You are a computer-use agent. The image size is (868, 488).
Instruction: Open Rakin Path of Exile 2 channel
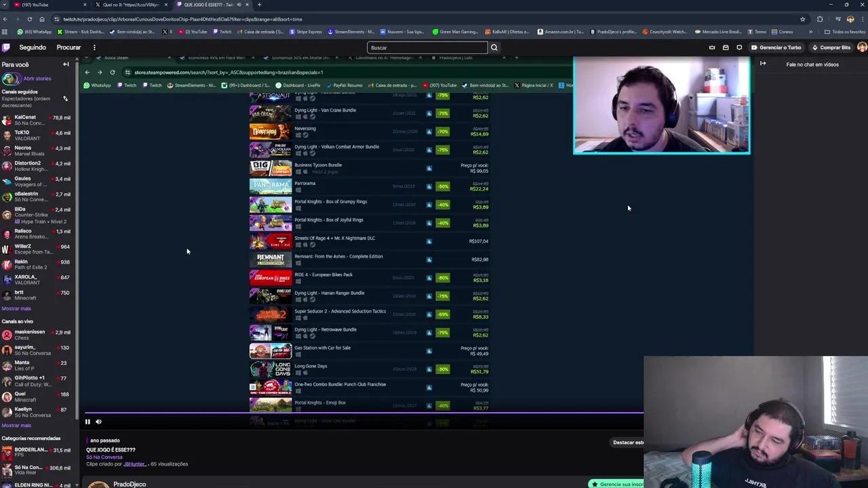coord(39,264)
